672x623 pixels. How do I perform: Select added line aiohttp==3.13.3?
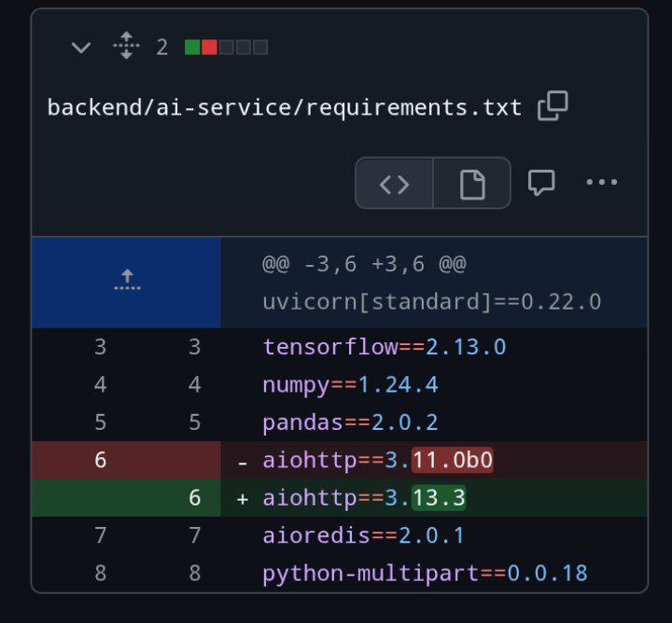point(364,498)
